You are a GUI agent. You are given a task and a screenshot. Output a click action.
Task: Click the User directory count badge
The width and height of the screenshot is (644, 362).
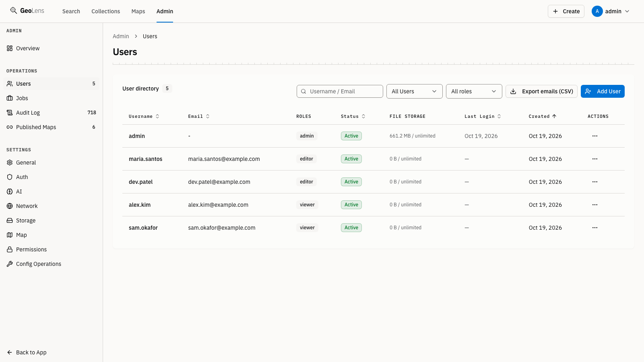pyautogui.click(x=167, y=88)
